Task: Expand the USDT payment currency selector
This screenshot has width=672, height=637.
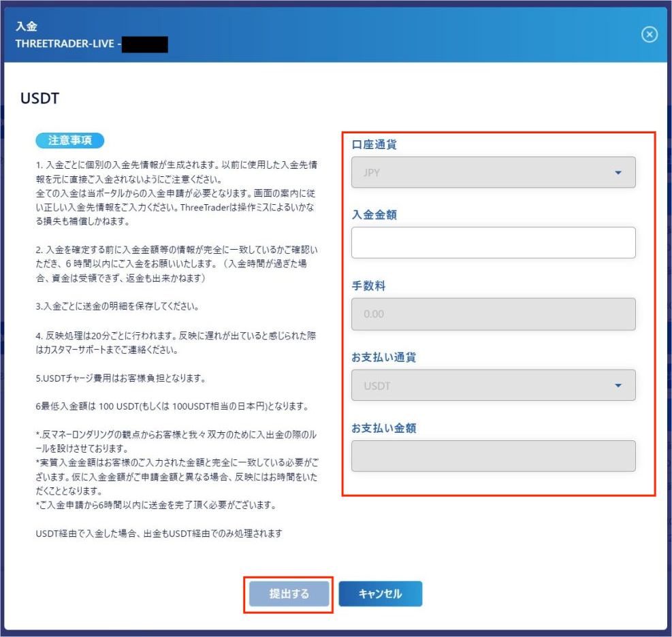Action: click(x=492, y=385)
